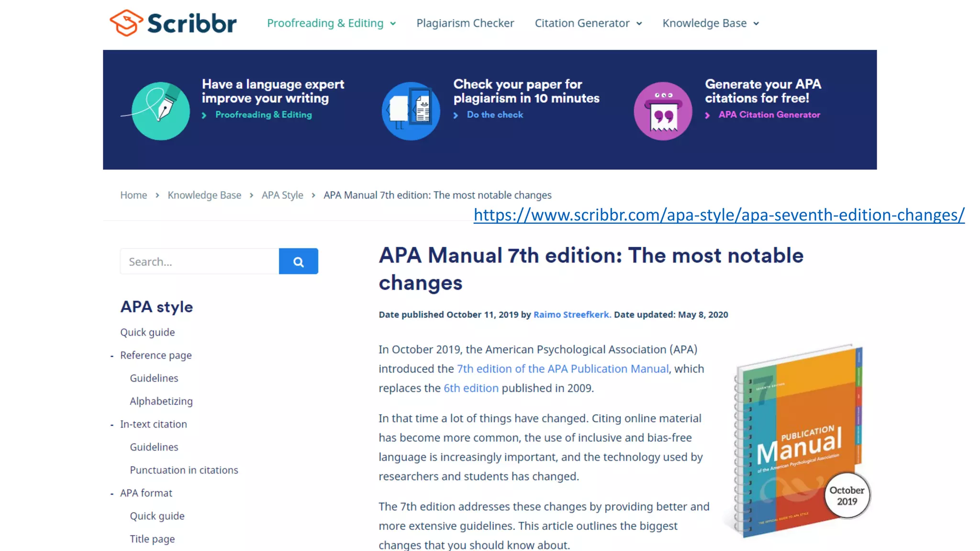
Task: Click the blue plagiarism documents icon
Action: (x=411, y=111)
